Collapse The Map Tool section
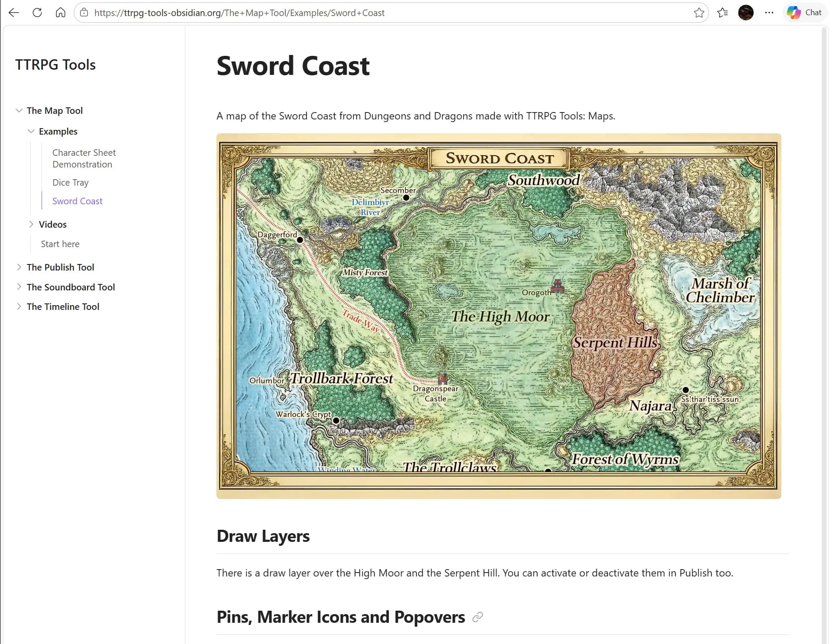Screen dimensions: 829x644 [19, 110]
